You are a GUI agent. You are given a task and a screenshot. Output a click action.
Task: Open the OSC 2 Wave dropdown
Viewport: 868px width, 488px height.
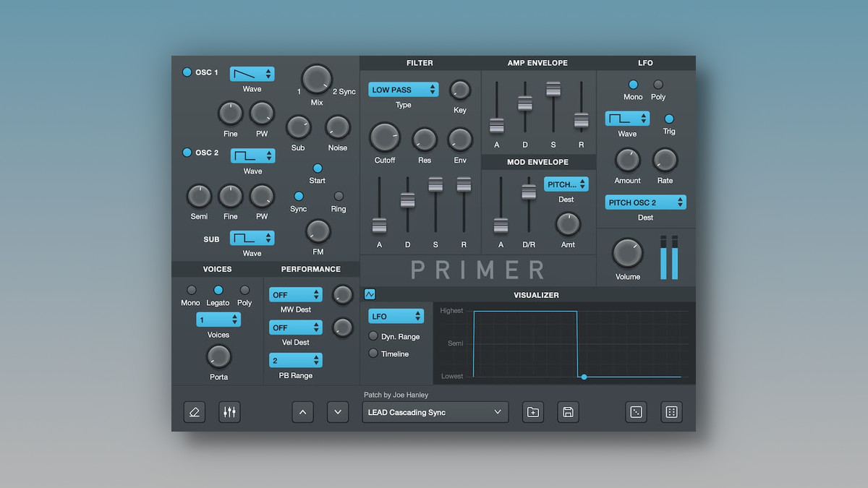click(252, 155)
